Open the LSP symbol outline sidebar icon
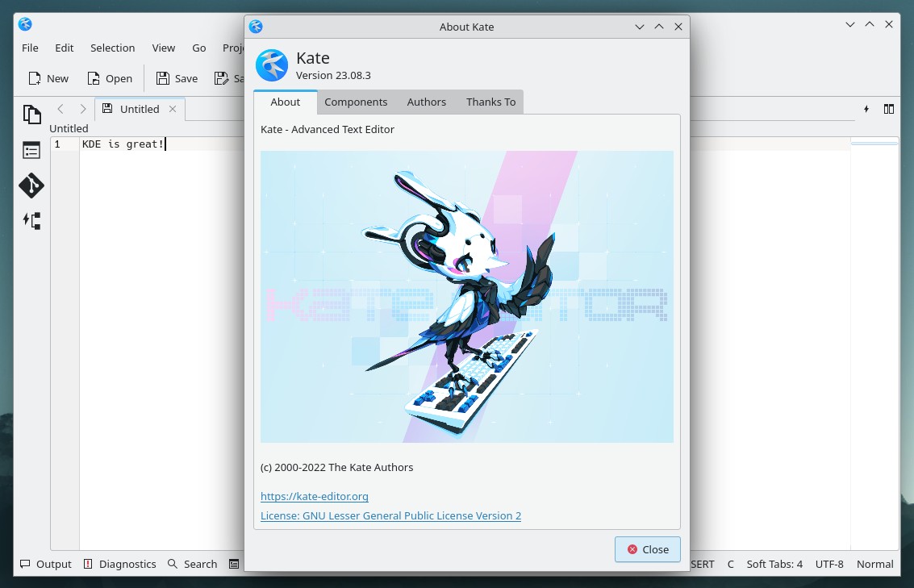 (31, 221)
